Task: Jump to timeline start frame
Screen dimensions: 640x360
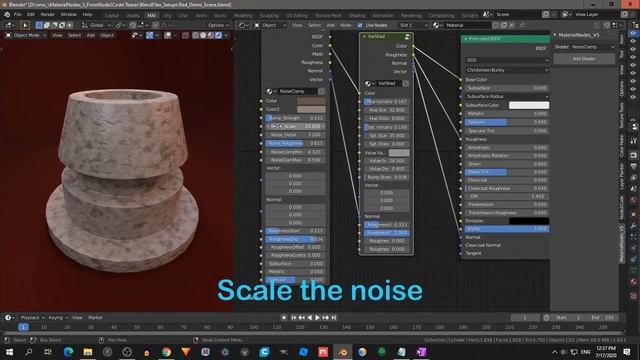Action: click(293, 318)
